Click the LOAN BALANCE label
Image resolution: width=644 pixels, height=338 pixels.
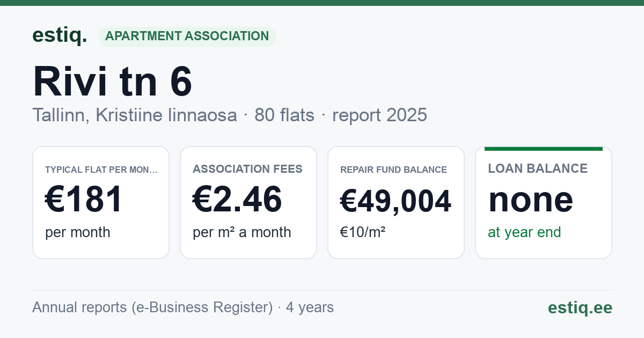click(538, 168)
